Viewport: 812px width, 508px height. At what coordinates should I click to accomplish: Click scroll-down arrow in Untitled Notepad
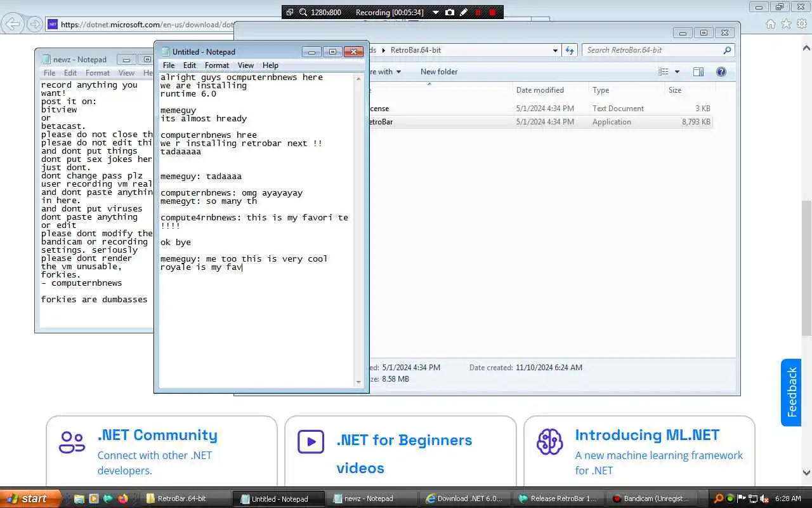click(x=359, y=382)
